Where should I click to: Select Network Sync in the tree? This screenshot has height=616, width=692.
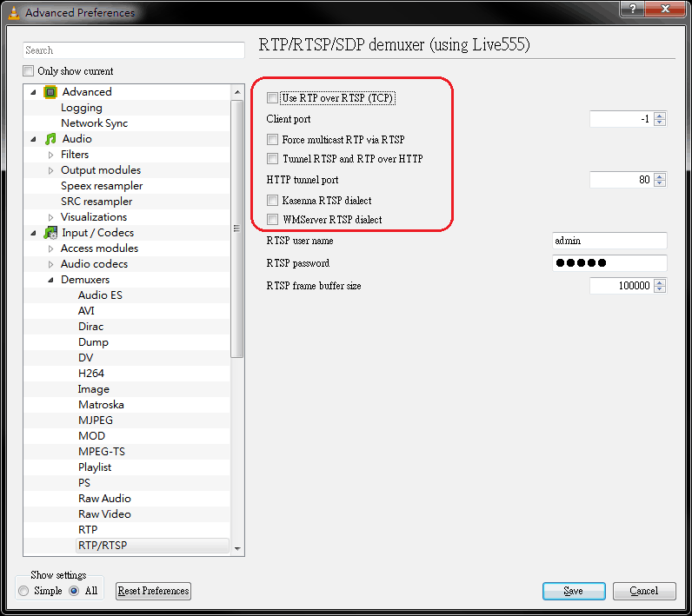(x=95, y=123)
